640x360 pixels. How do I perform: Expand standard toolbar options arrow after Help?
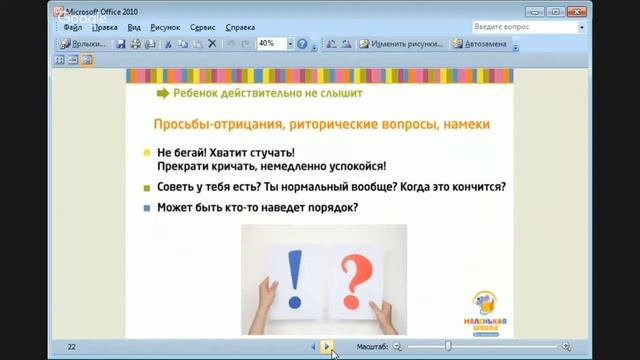click(314, 47)
